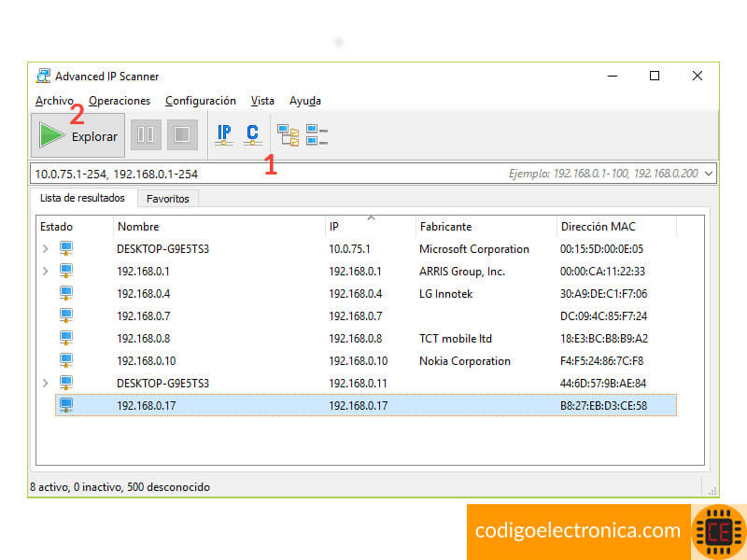This screenshot has height=560, width=747.
Task: Click the computer icon for 192.168.0.17
Action: [66, 405]
